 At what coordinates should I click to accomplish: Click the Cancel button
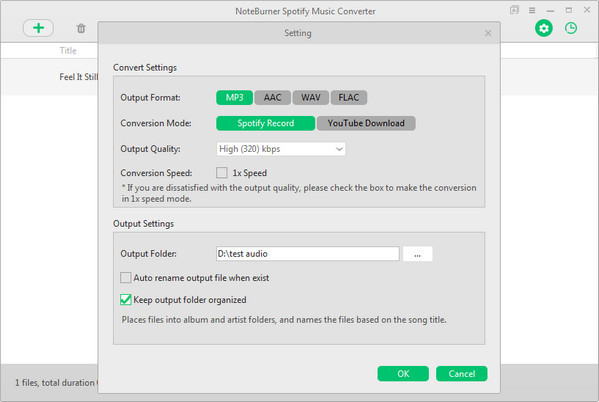[x=461, y=374]
